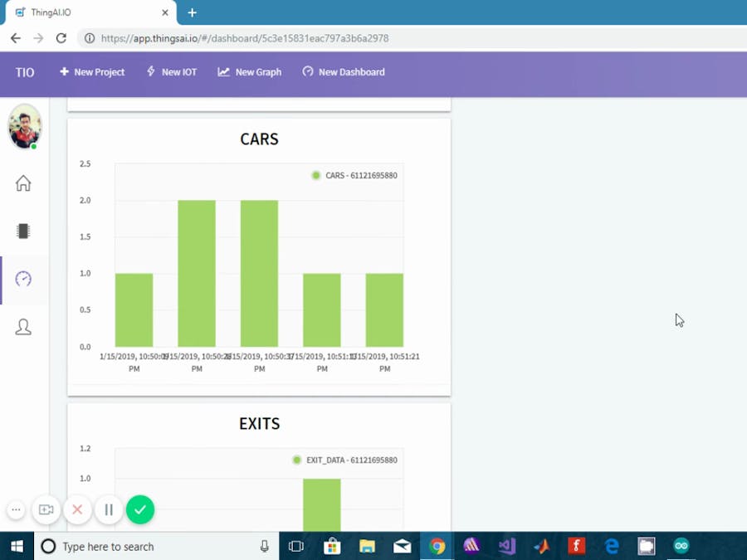747x560 pixels.
Task: Open Microsoft Store from taskbar
Action: 332,546
